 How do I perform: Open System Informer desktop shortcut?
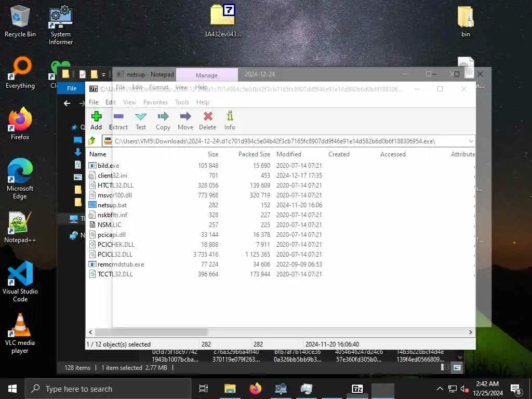point(60,25)
